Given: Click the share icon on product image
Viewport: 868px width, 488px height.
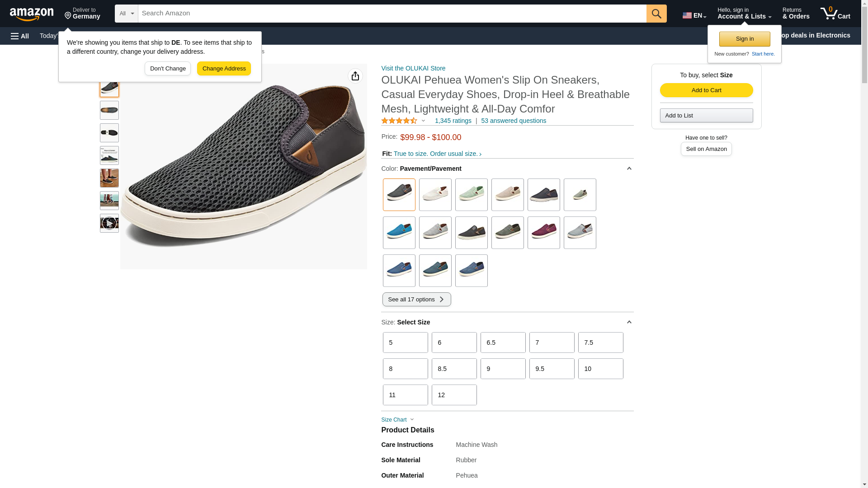Looking at the screenshot, I should 355,76.
